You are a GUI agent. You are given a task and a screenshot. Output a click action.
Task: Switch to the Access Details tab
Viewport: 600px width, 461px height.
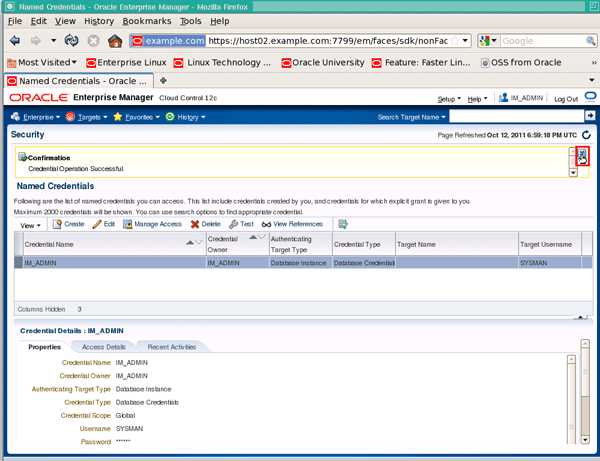pos(104,347)
